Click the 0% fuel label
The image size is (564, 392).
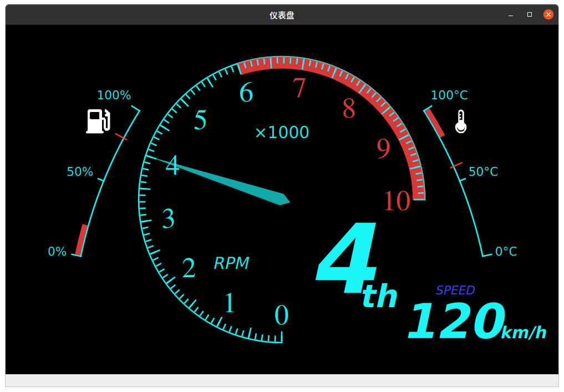click(x=57, y=251)
